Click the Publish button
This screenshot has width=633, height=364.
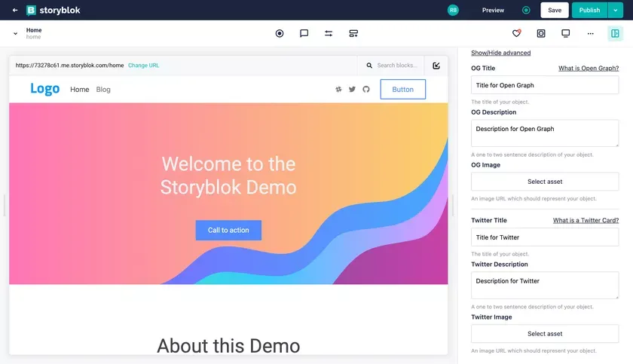589,10
